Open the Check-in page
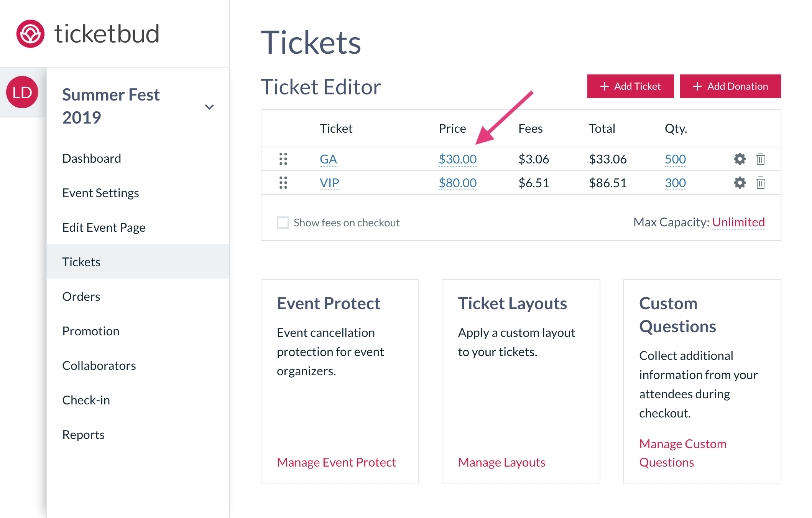 pyautogui.click(x=86, y=400)
